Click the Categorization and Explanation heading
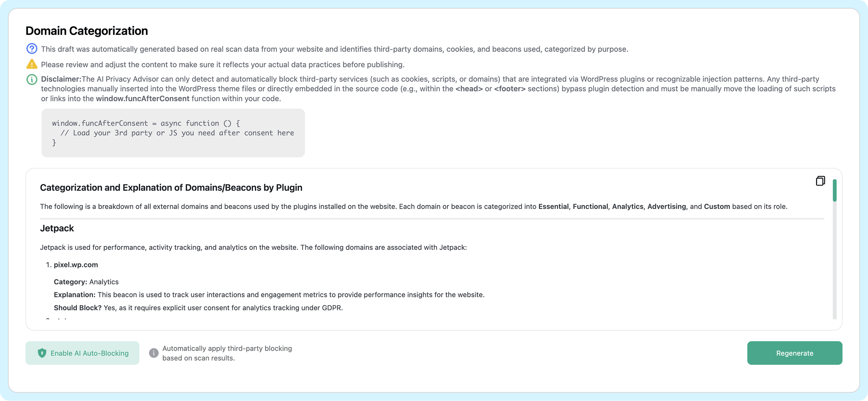Screen dimensions: 868x401 (x=171, y=188)
